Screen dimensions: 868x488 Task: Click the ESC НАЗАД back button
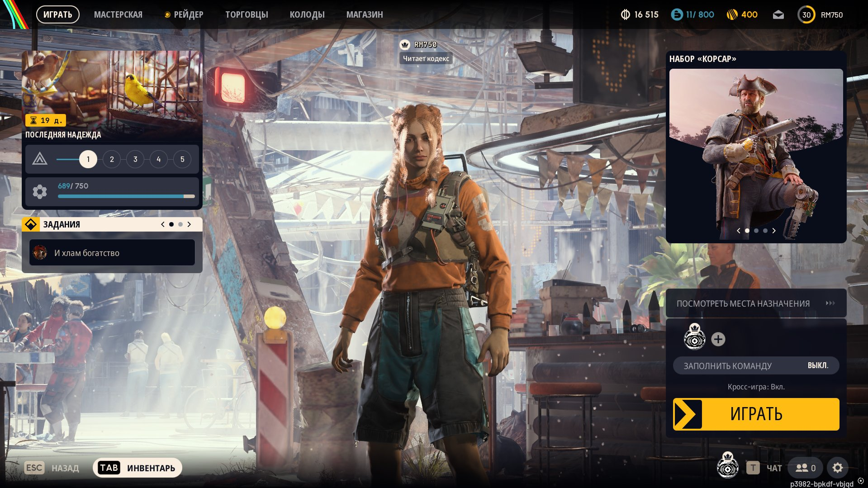(x=52, y=468)
